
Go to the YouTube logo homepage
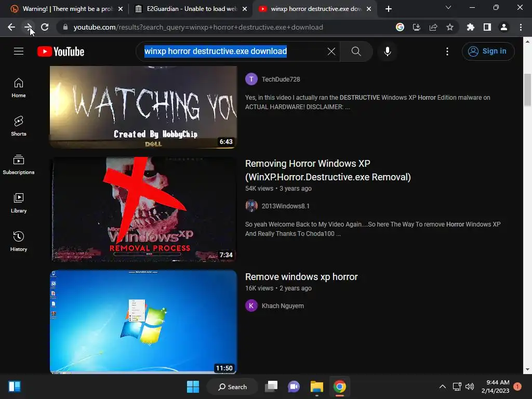click(61, 51)
